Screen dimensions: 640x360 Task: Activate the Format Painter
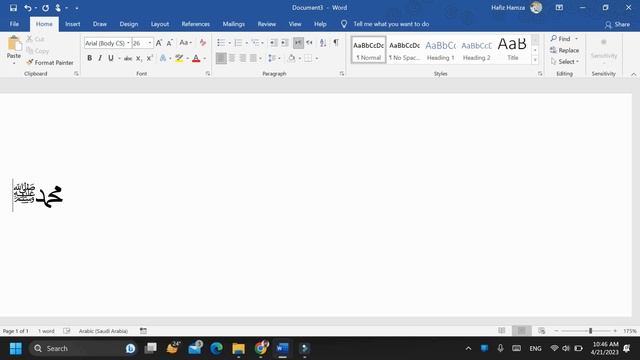50,62
